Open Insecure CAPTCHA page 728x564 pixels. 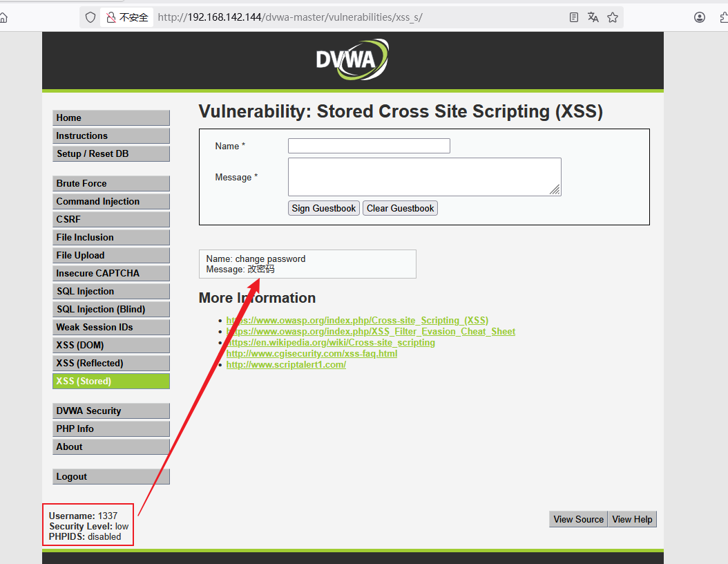click(x=111, y=273)
